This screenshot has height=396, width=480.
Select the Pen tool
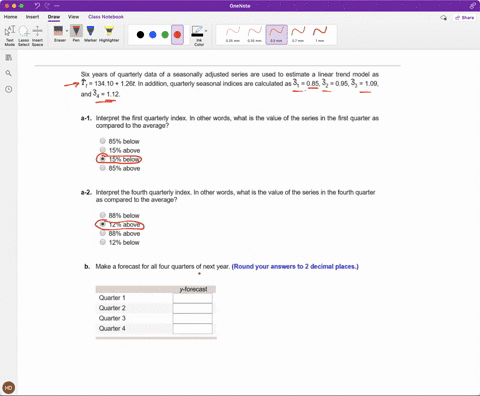click(x=76, y=34)
